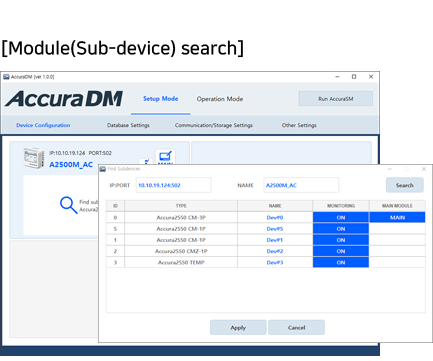This screenshot has height=361, width=433.
Task: Switch to Setup Mode tab
Action: tap(161, 99)
